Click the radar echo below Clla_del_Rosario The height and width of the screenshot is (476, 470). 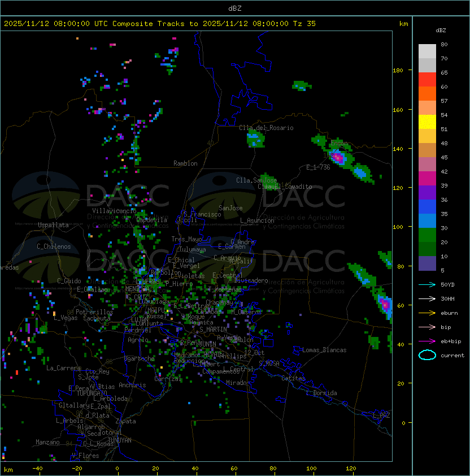pyautogui.click(x=255, y=139)
